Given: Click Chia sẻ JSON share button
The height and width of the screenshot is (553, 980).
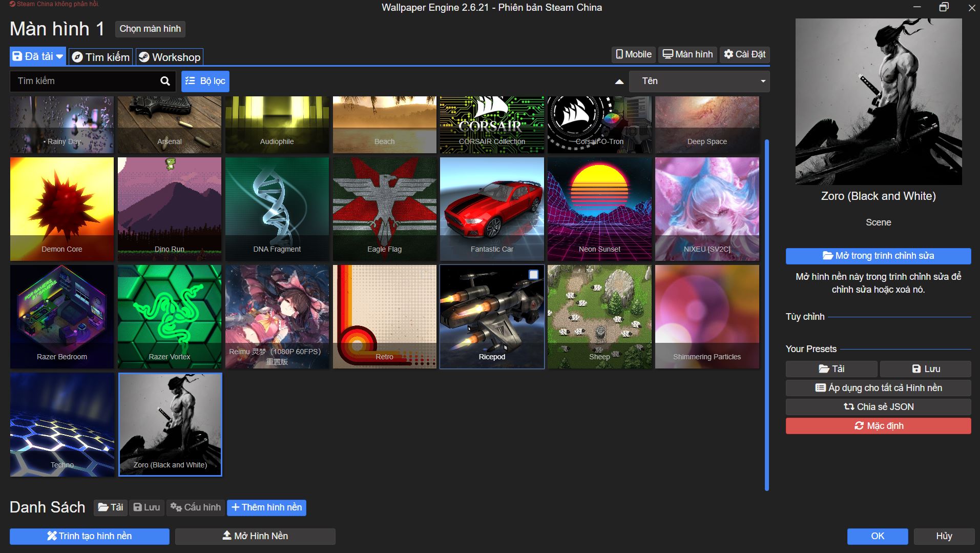Looking at the screenshot, I should [x=878, y=407].
